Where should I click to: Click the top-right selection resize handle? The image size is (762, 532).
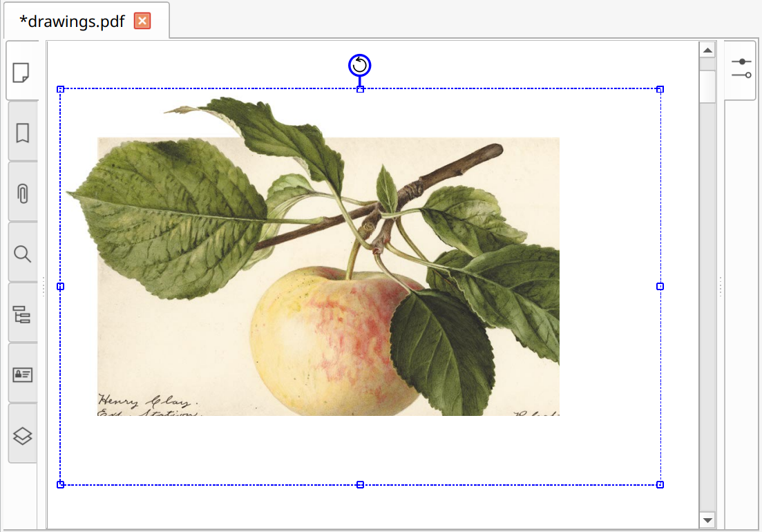660,89
